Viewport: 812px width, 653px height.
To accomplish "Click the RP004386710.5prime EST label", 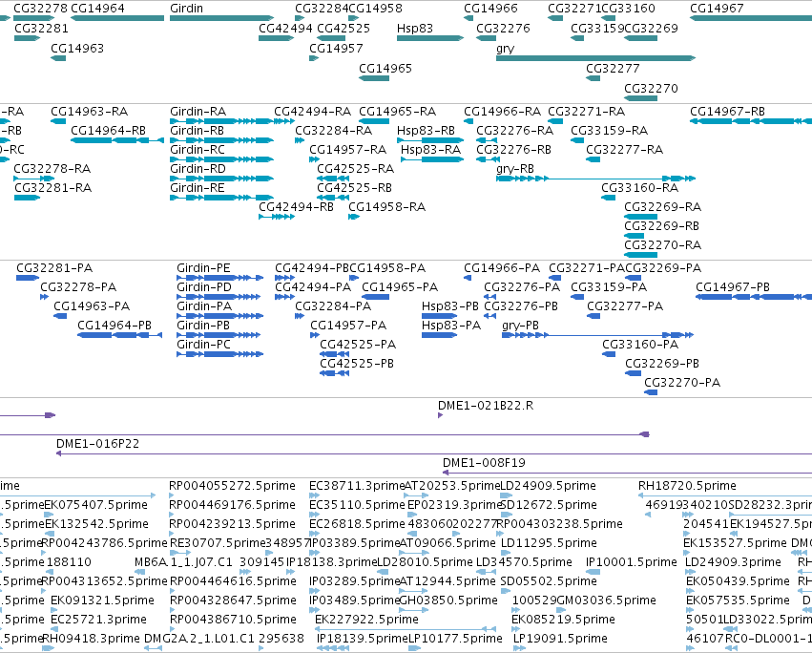I will (232, 620).
